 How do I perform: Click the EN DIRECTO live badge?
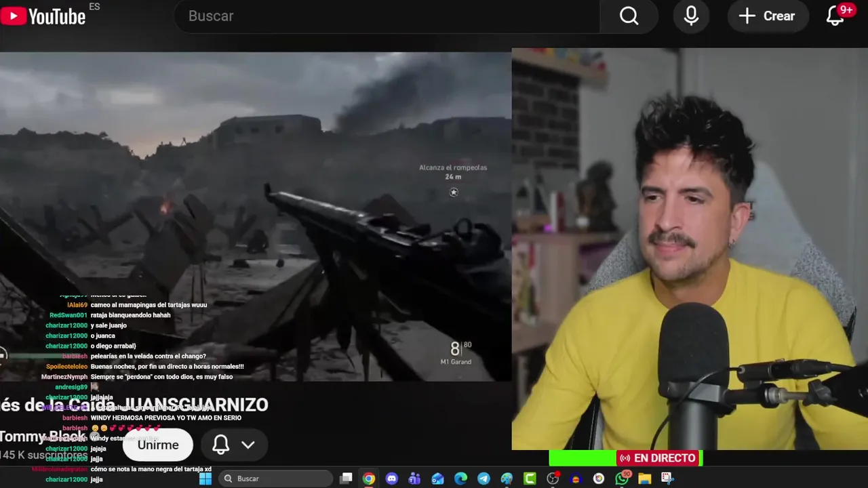click(658, 458)
